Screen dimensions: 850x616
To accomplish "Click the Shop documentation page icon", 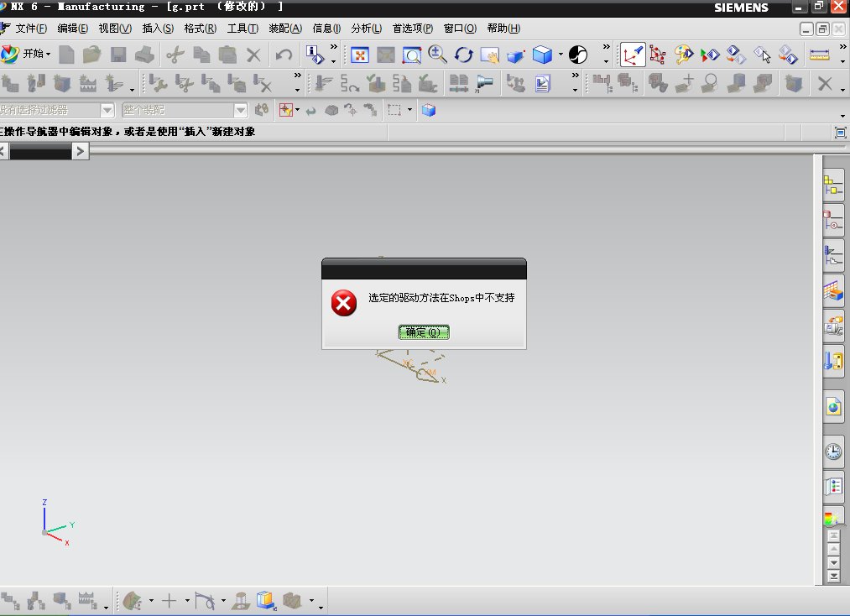I will pos(543,83).
